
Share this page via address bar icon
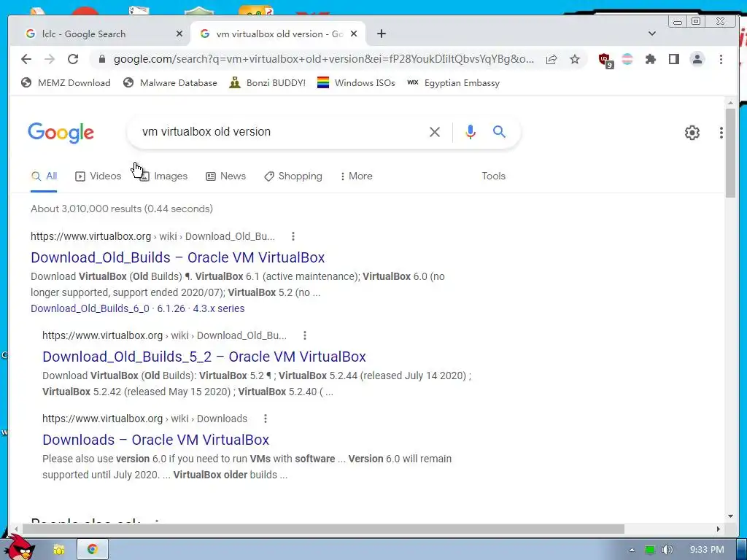point(551,59)
